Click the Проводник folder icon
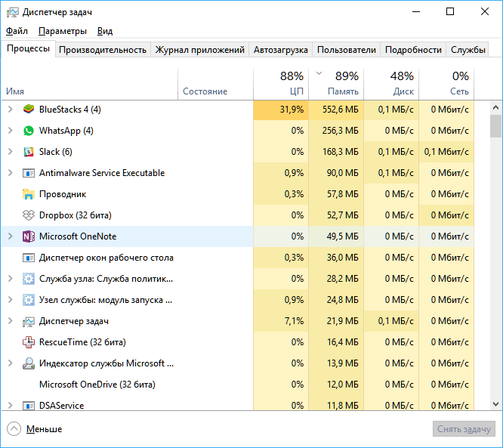The height and width of the screenshot is (448, 503). (x=29, y=194)
